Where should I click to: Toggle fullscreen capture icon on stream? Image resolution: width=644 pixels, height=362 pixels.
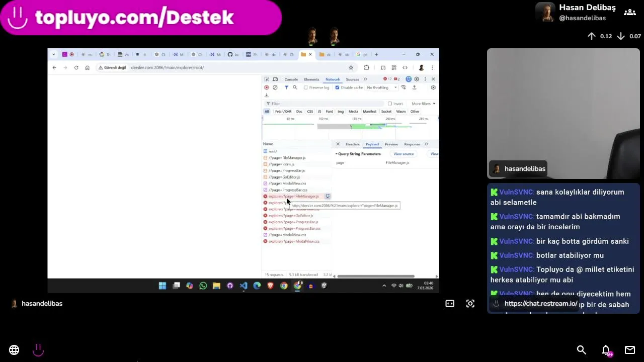pos(470,304)
